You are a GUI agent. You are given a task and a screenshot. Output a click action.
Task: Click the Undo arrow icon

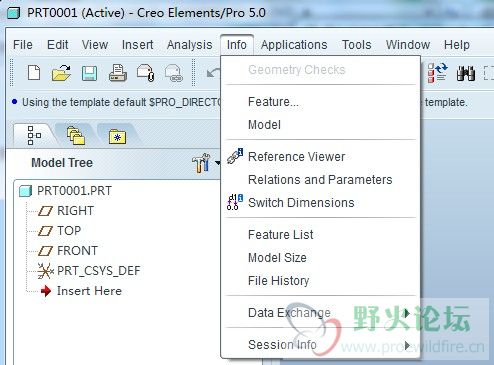coord(213,73)
